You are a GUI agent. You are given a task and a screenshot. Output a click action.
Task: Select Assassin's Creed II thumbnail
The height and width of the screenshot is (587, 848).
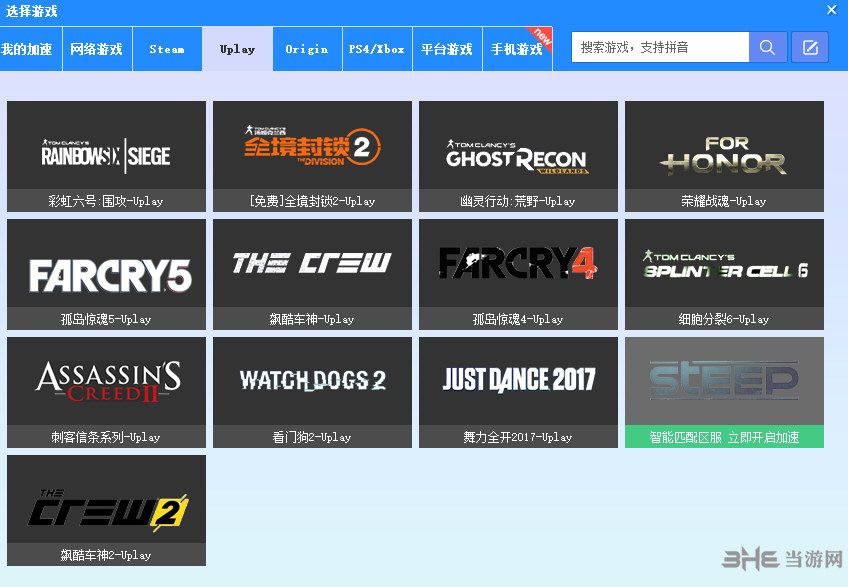(x=107, y=381)
